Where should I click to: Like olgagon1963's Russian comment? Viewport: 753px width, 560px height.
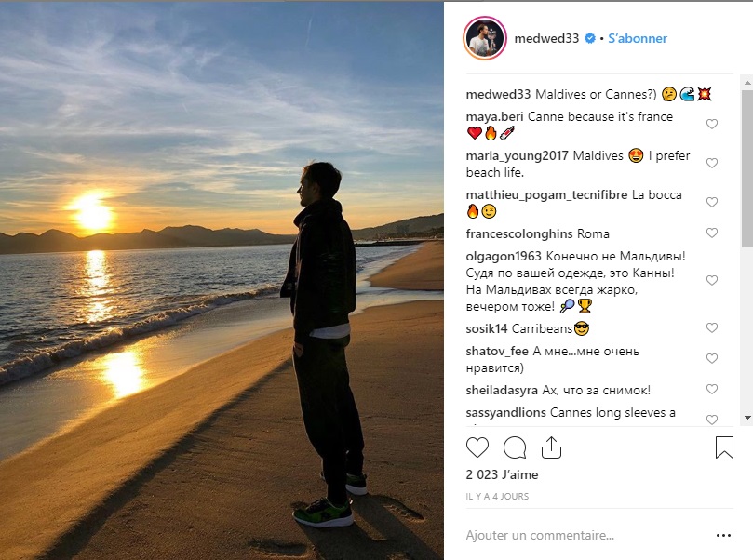[712, 280]
